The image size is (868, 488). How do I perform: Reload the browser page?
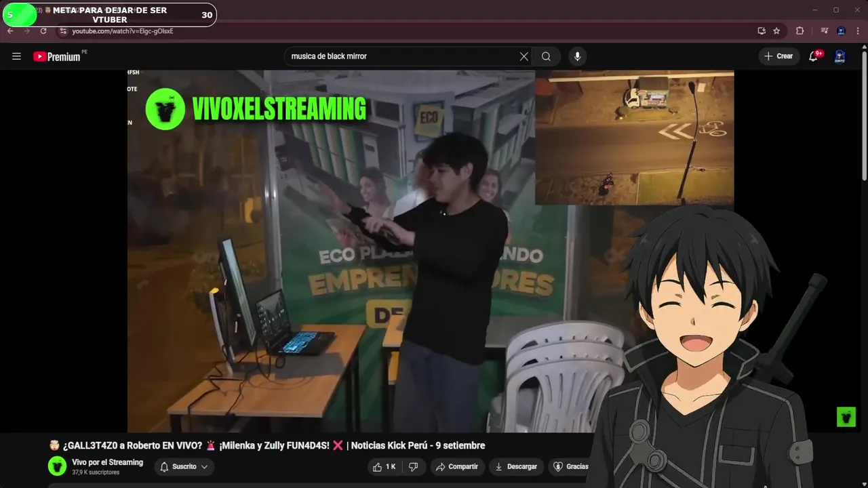(43, 31)
